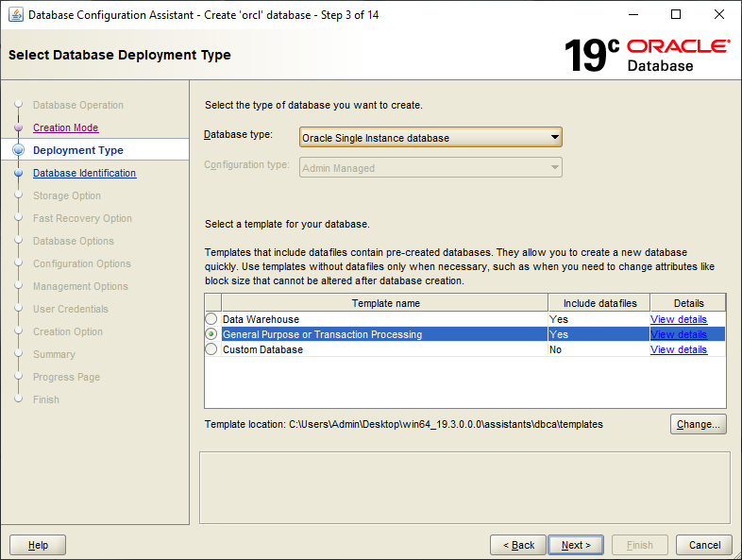Choose the Custom Database radio button
Screen dimensions: 742x560
211,349
